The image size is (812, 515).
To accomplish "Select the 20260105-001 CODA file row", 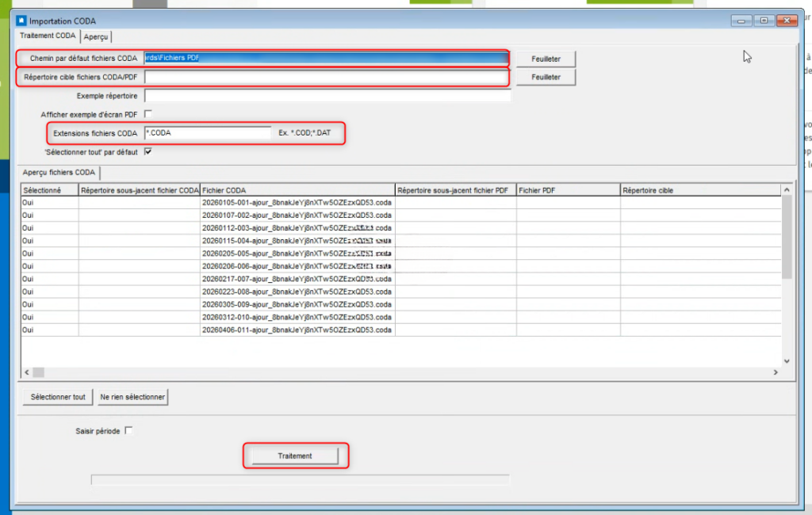I will tap(297, 203).
